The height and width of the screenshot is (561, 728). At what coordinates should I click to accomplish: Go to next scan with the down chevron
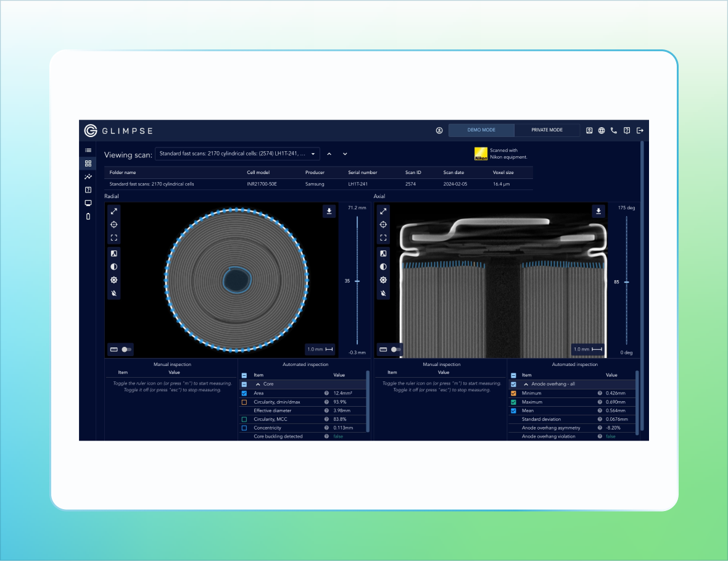pyautogui.click(x=345, y=154)
